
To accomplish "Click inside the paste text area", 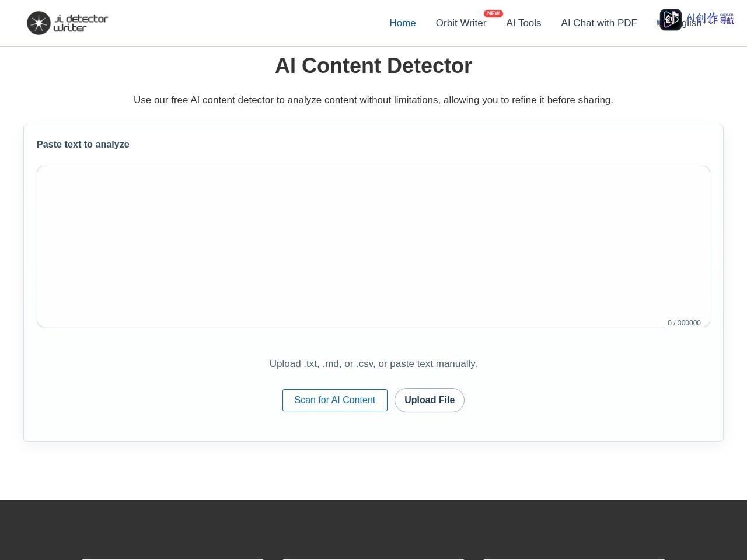I will [x=373, y=246].
